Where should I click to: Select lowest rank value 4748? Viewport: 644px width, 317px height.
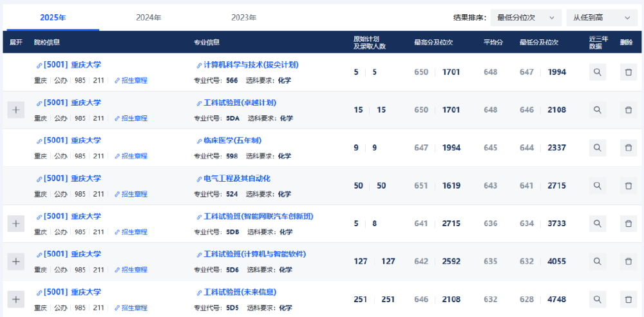tap(557, 300)
